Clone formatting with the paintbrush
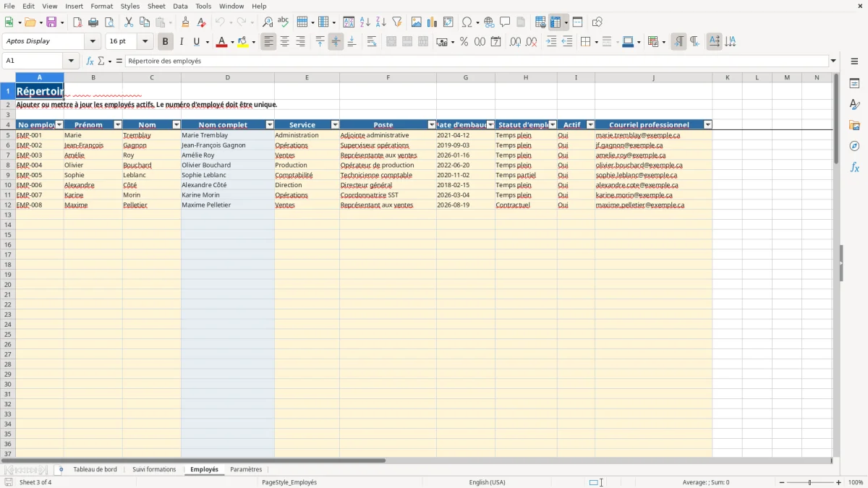This screenshot has height=488, width=868. point(185,22)
